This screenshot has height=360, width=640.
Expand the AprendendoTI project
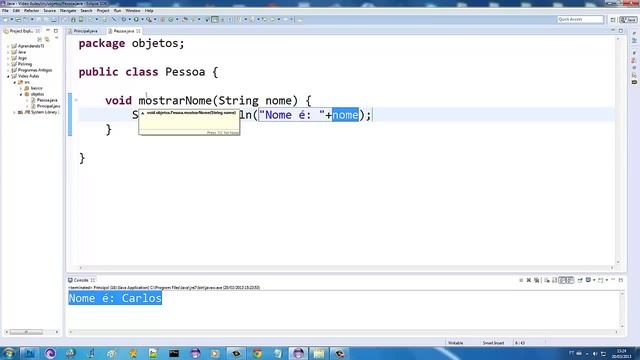8,46
